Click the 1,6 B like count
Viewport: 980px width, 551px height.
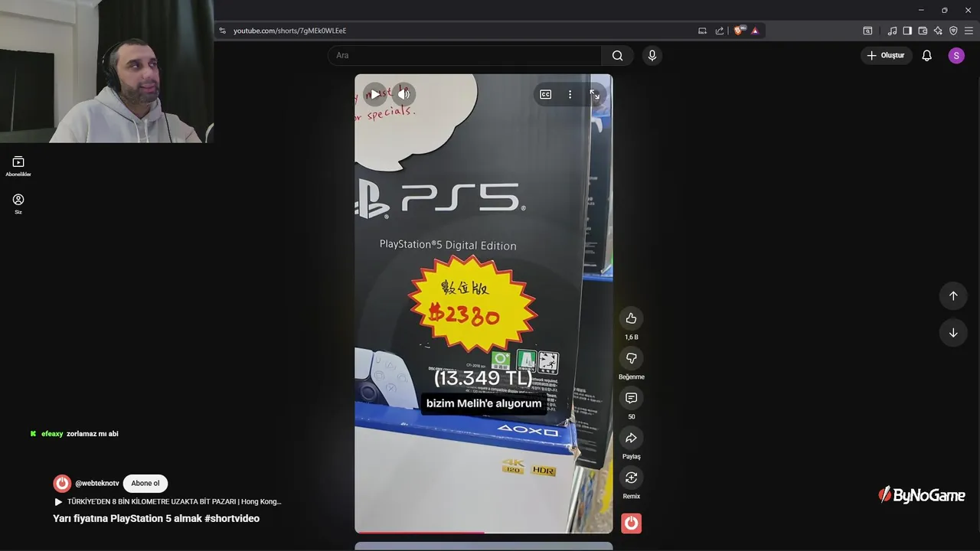click(631, 337)
